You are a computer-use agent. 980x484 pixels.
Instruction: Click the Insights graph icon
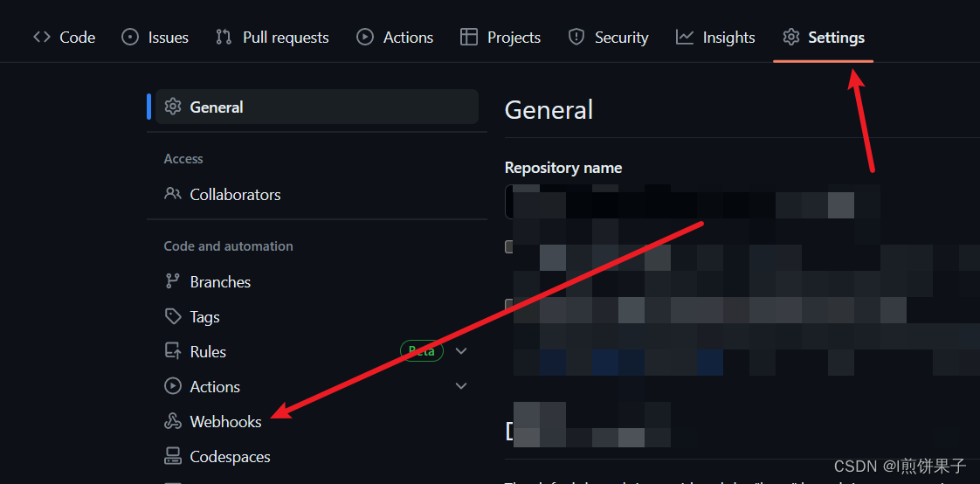click(x=685, y=38)
